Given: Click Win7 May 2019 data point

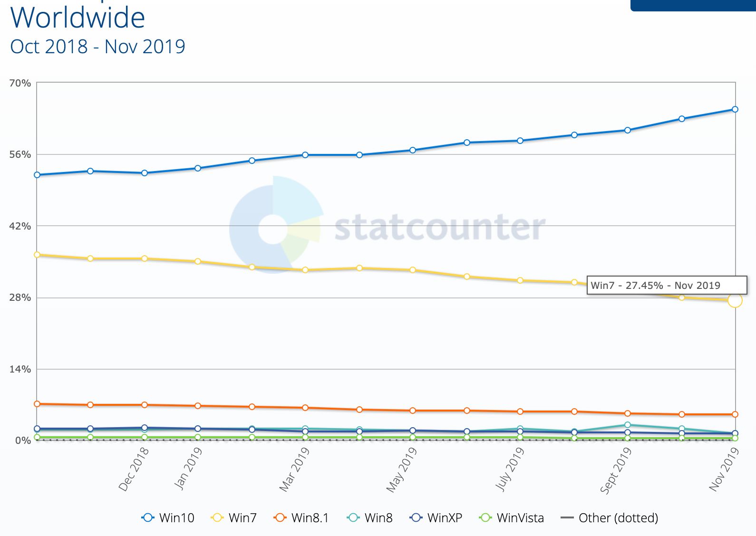Looking at the screenshot, I should click(413, 270).
